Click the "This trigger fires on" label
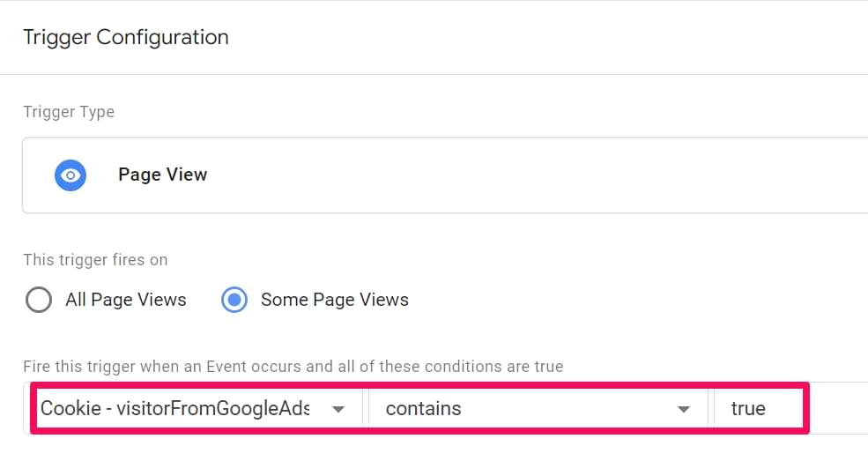 pos(95,260)
